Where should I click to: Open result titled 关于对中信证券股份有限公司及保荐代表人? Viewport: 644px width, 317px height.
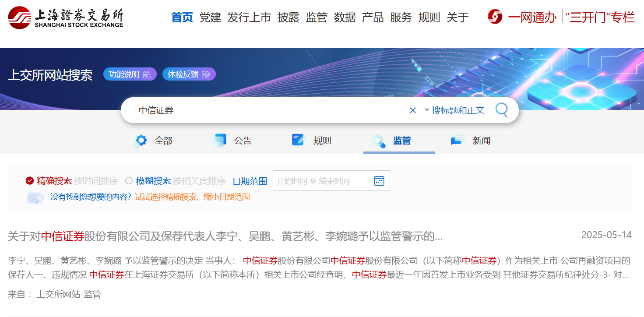pyautogui.click(x=225, y=236)
